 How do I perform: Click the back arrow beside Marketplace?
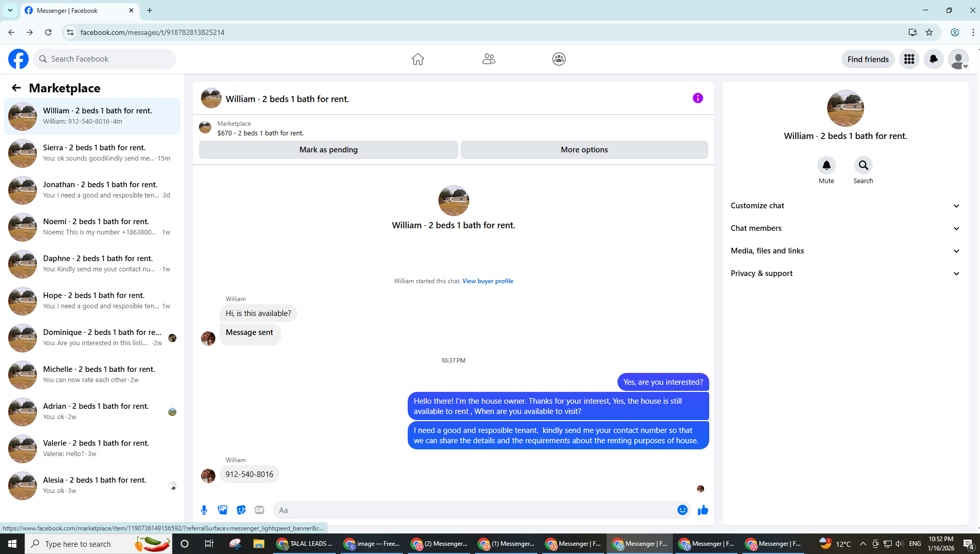[x=16, y=88]
